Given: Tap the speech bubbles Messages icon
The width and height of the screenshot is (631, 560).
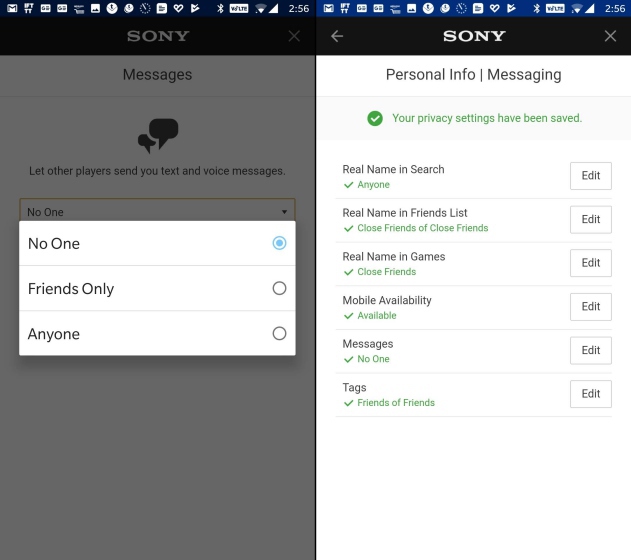Looking at the screenshot, I should (157, 136).
